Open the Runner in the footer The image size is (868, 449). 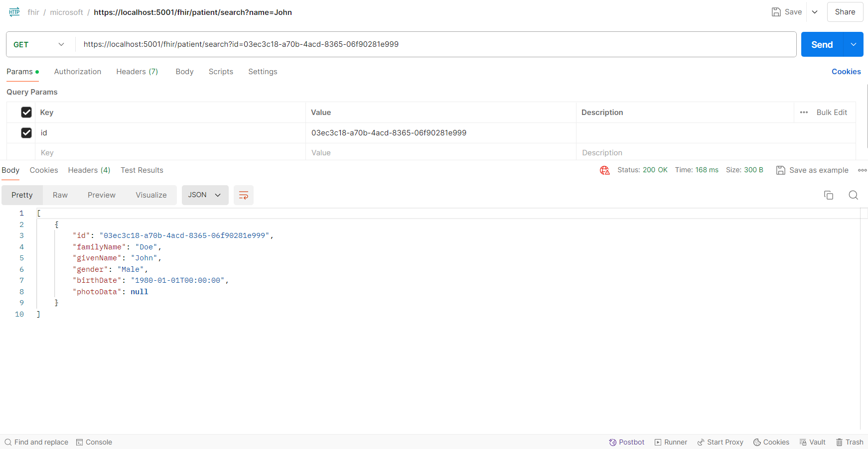click(x=671, y=442)
